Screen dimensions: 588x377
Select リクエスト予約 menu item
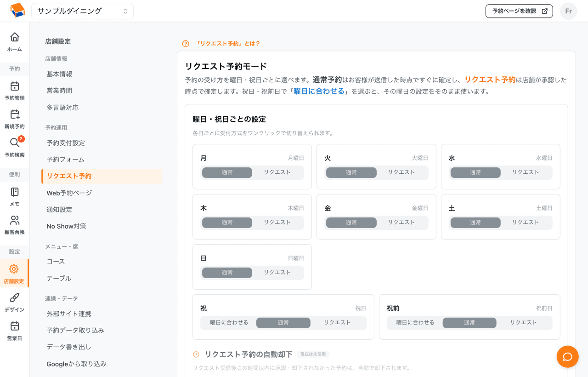tap(102, 176)
